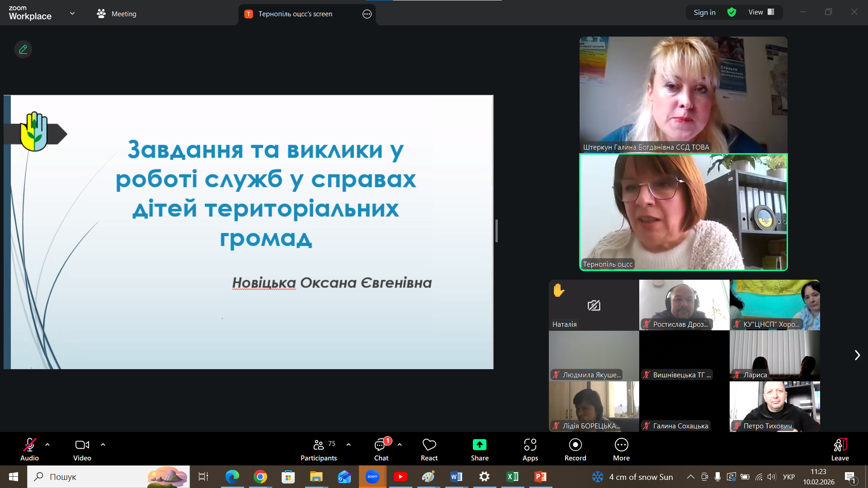Switch to the Meeting tab
This screenshot has height=488, width=868.
[117, 14]
